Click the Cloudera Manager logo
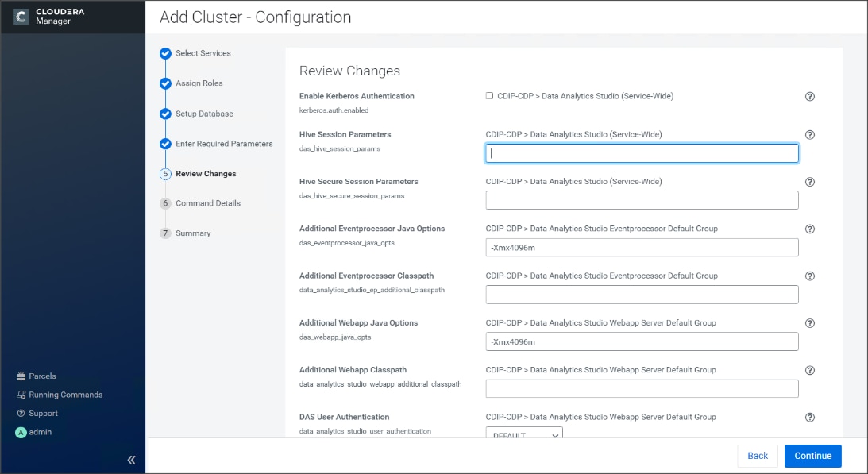Viewport: 868px width, 474px height. (x=48, y=17)
